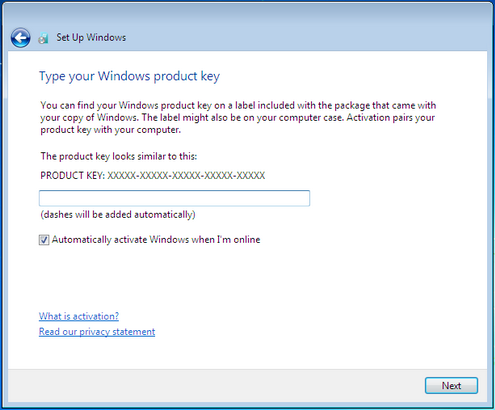
Task: Click the 'Type your Windows product key' heading
Action: tap(129, 76)
